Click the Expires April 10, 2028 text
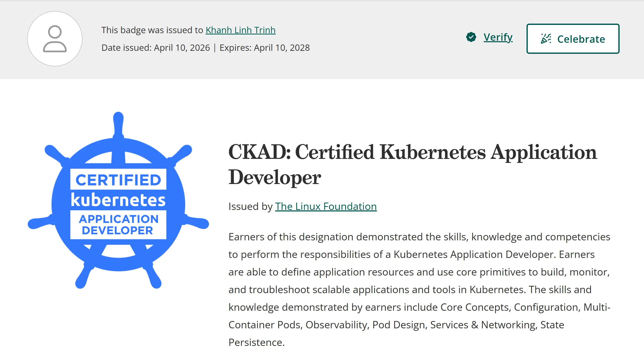 pos(264,48)
